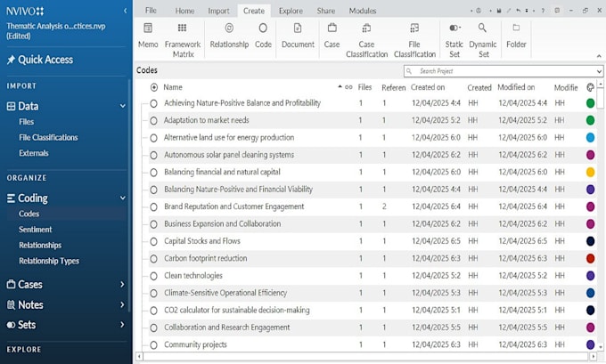The height and width of the screenshot is (364, 606).
Task: Select circle beside Autonomous solar panel cleaning systems
Action: click(153, 155)
